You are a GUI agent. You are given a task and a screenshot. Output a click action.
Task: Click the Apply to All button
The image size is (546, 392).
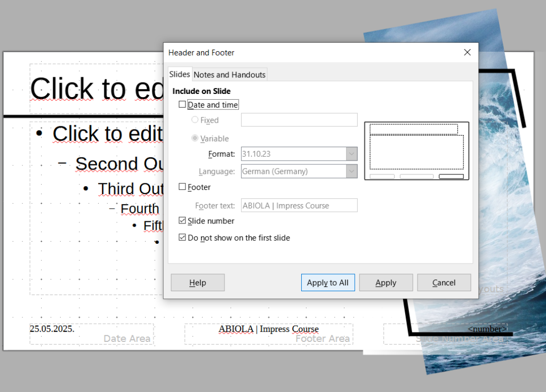328,283
